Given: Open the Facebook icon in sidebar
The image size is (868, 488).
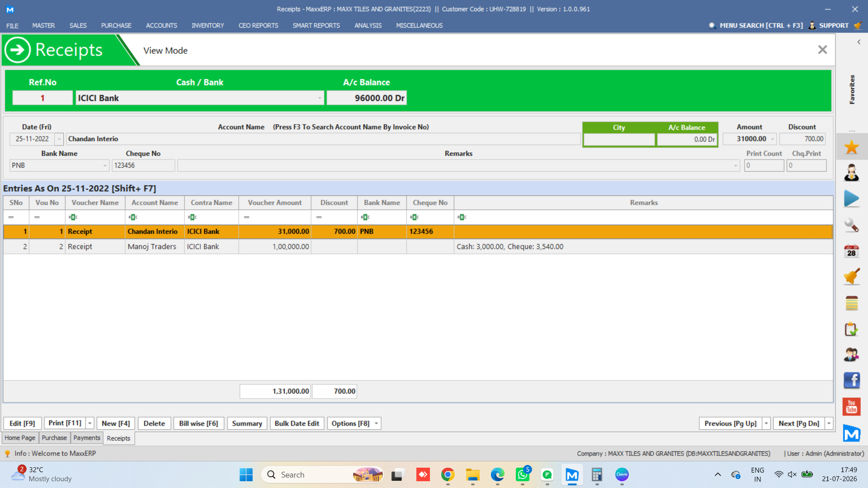Looking at the screenshot, I should click(x=852, y=380).
